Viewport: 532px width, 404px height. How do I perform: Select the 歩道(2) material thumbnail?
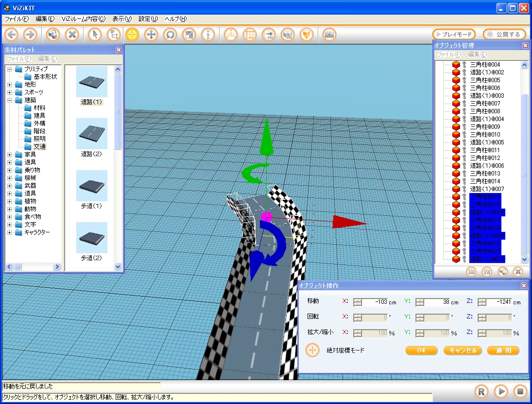coord(92,238)
